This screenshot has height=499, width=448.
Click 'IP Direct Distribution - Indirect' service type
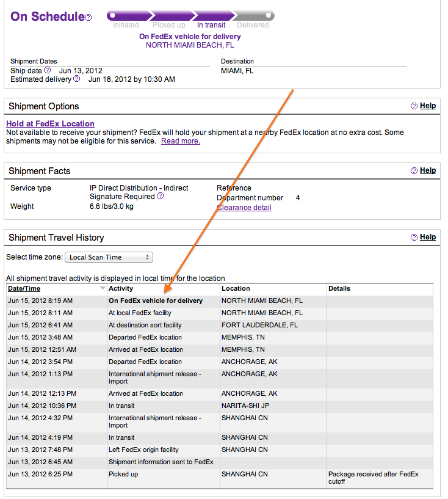[x=139, y=188]
